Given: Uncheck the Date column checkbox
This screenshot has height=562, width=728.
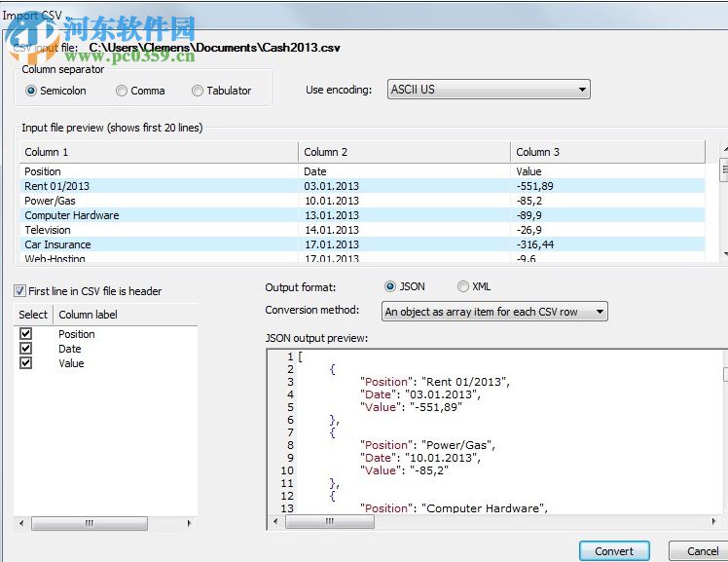Looking at the screenshot, I should (x=26, y=349).
